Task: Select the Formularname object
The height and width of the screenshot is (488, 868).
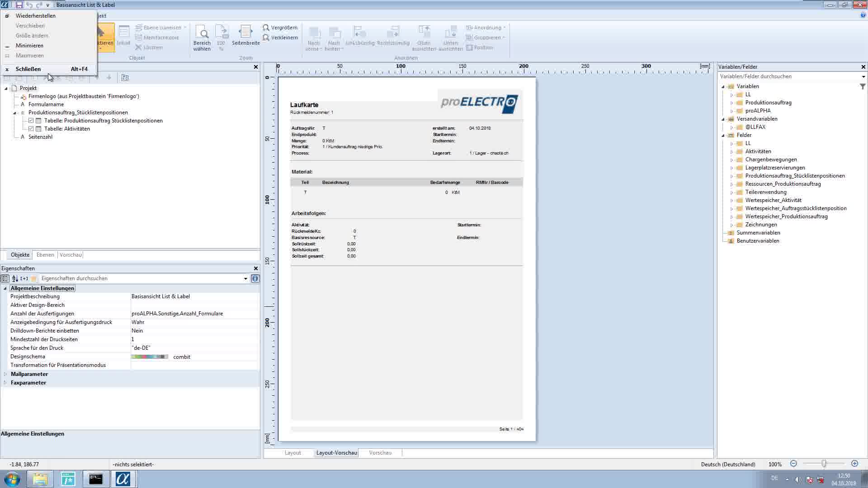Action: (46, 104)
